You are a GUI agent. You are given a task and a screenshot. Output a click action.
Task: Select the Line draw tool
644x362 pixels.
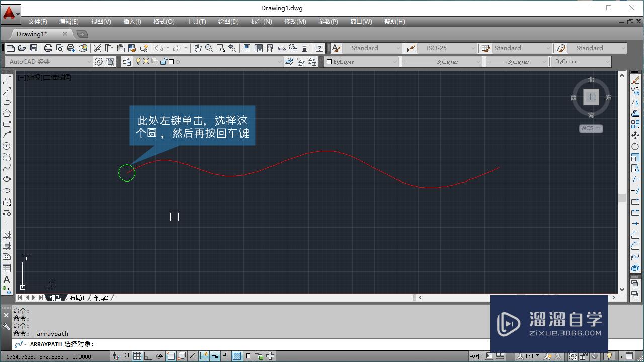pyautogui.click(x=7, y=80)
